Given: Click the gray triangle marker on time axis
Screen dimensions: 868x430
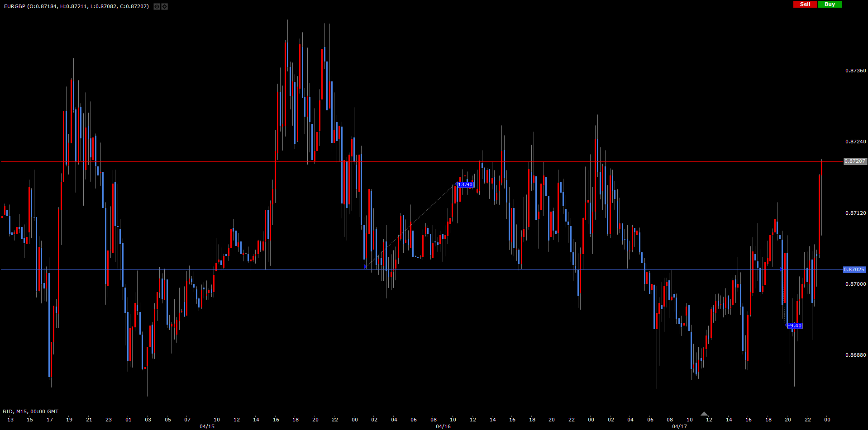Looking at the screenshot, I should tap(704, 414).
